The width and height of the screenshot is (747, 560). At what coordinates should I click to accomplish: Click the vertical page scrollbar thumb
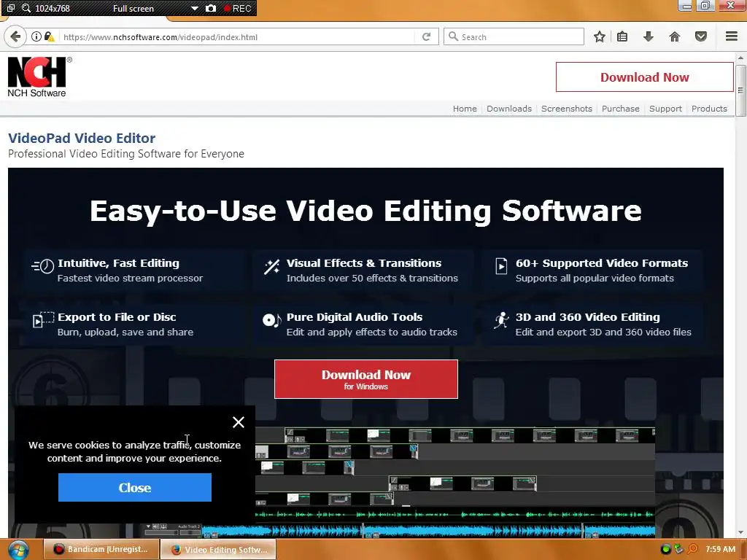pos(740,90)
